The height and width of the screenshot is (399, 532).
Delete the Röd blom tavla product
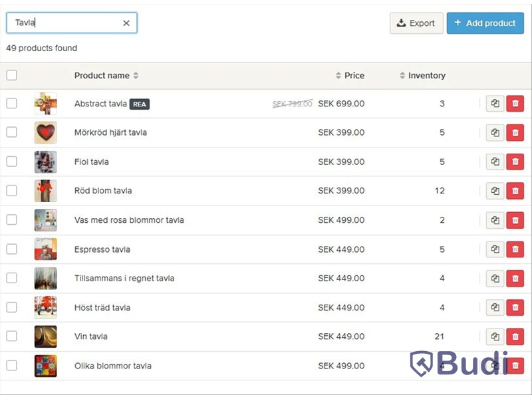(x=515, y=191)
